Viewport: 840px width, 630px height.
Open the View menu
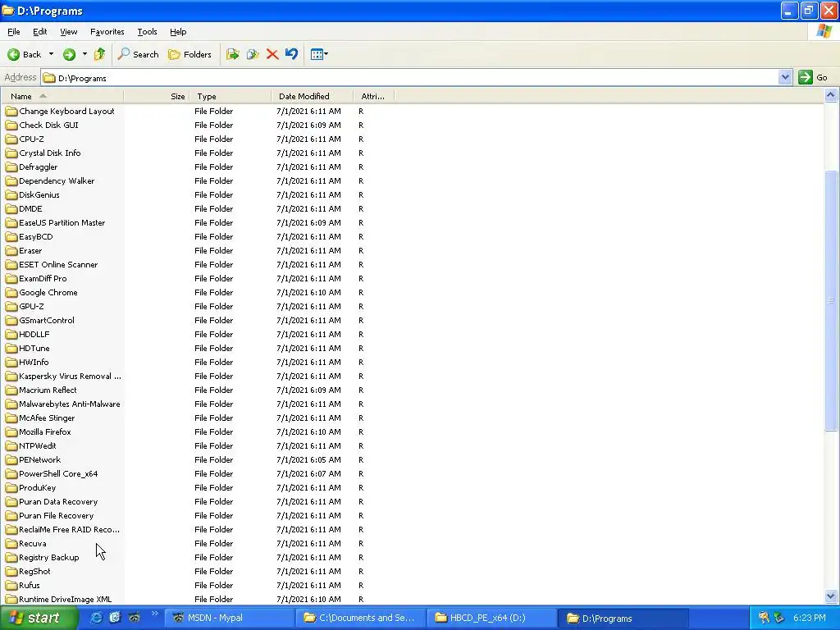point(69,32)
